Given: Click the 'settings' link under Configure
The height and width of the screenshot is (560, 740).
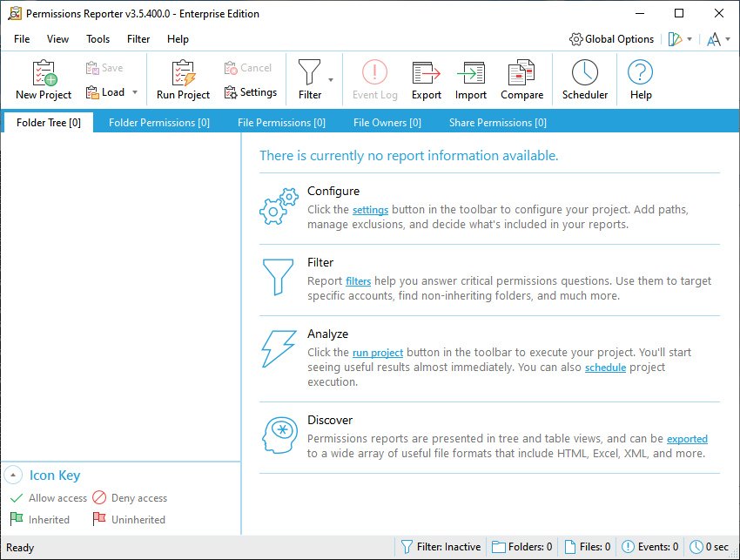Looking at the screenshot, I should [370, 210].
